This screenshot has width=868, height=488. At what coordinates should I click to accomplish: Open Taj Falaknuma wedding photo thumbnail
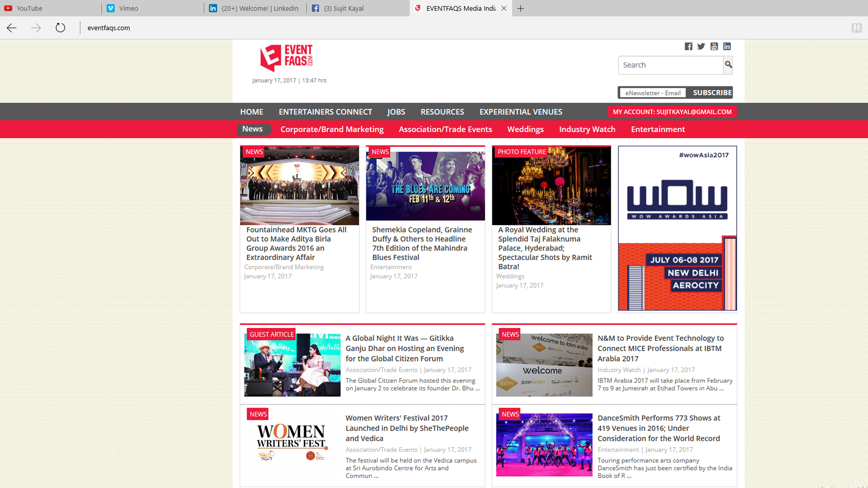coord(551,186)
